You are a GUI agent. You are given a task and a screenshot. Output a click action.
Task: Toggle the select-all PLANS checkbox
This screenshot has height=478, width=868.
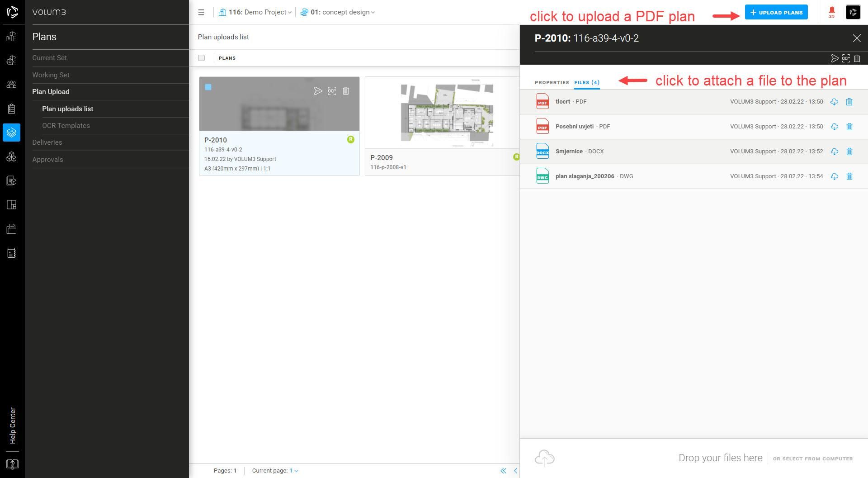point(201,58)
